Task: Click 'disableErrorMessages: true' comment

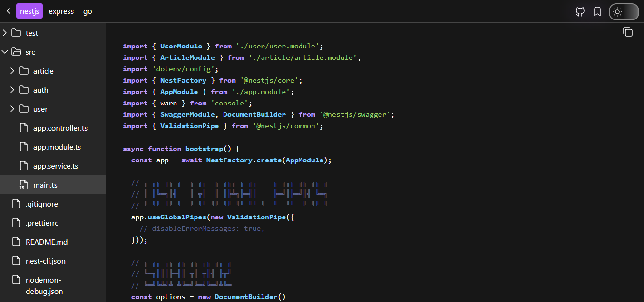Action: (x=202, y=228)
